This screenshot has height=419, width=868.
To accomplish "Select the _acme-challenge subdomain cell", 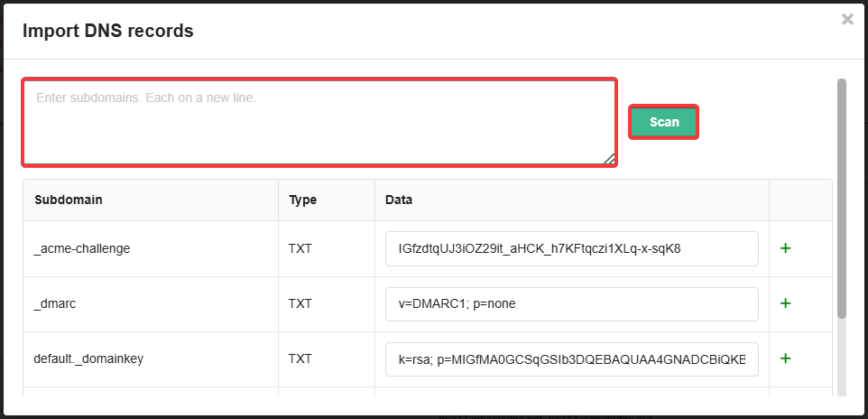I will click(x=82, y=249).
